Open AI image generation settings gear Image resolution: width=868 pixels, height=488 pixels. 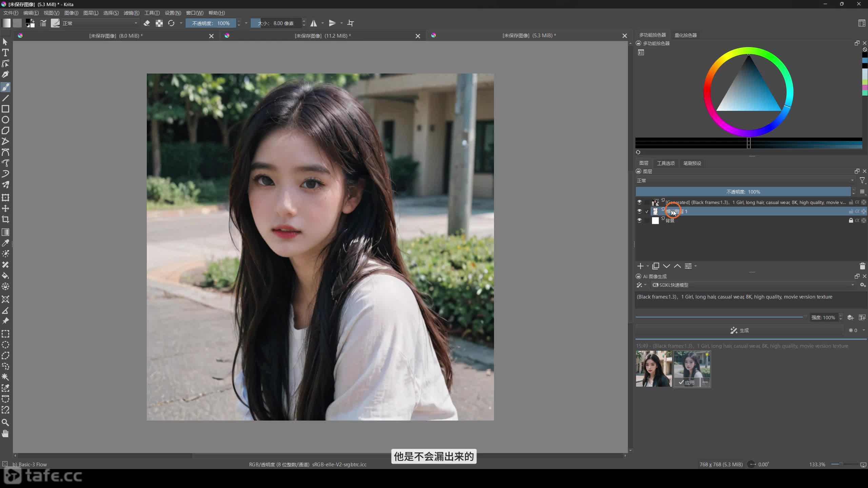click(x=863, y=285)
